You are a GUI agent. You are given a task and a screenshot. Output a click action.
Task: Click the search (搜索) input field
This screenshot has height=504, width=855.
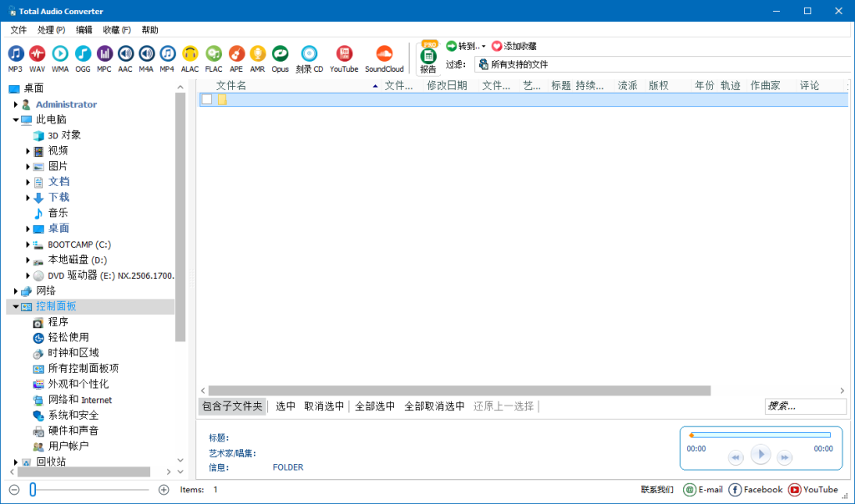(x=806, y=406)
